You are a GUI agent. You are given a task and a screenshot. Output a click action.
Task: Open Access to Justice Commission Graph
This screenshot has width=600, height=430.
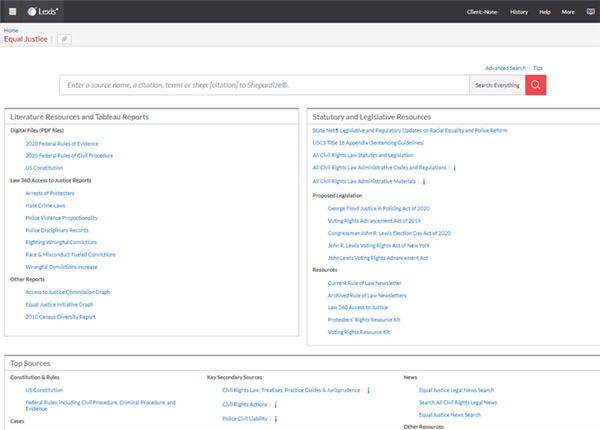68,292
